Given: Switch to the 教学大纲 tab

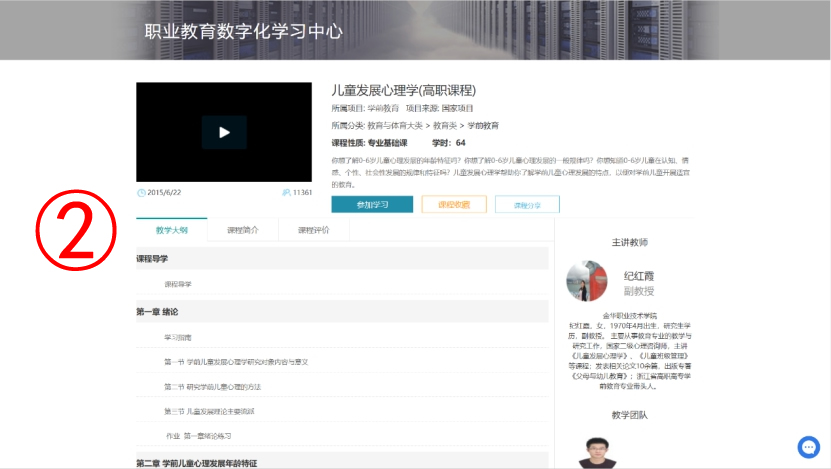Looking at the screenshot, I should pyautogui.click(x=172, y=230).
